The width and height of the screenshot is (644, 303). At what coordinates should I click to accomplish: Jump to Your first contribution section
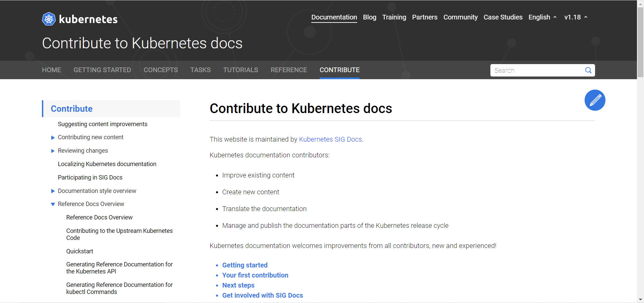[x=255, y=275]
